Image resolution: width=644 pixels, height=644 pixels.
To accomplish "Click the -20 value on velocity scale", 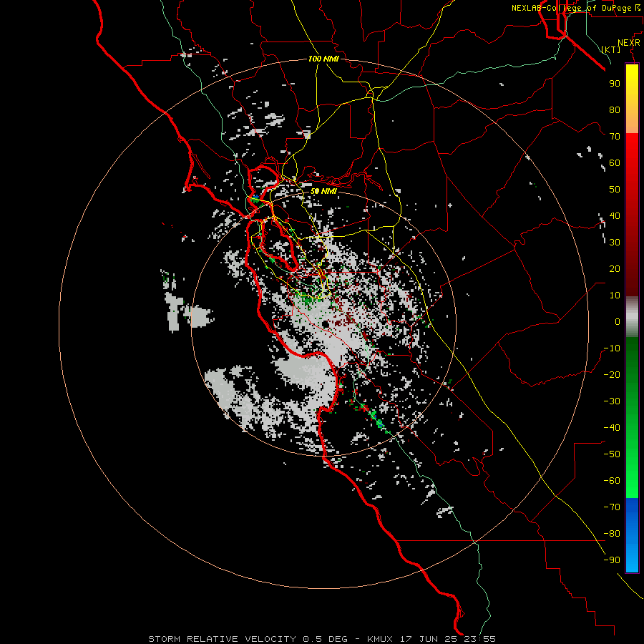I will click(612, 375).
